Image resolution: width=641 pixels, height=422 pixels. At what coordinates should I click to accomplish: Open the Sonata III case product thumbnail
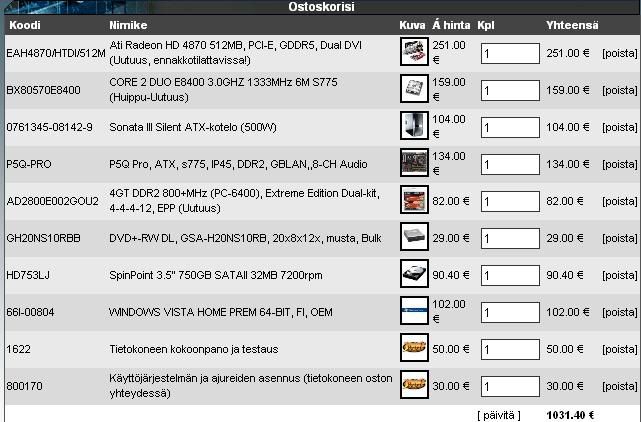click(x=414, y=126)
